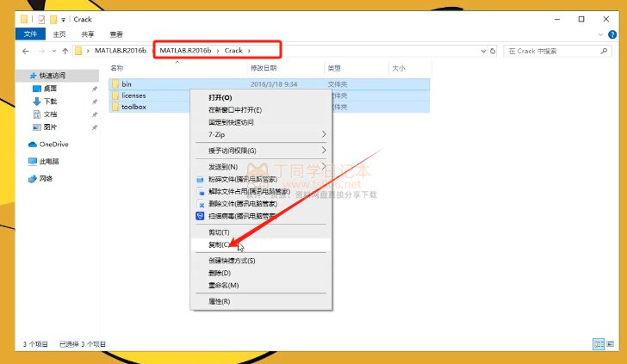This screenshot has height=364, width=627.
Task: Click the New folder quick access toolbar icon
Action: (x=53, y=19)
